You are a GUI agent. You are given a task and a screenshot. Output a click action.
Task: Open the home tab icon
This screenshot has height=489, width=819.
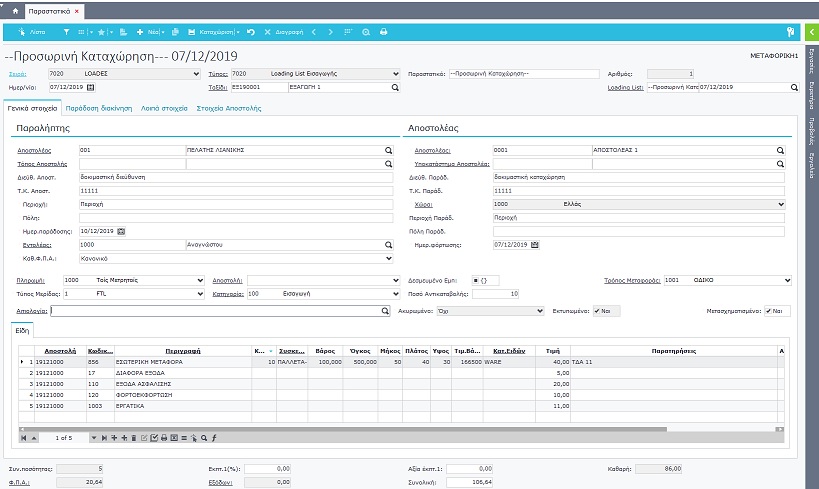pyautogui.click(x=14, y=10)
